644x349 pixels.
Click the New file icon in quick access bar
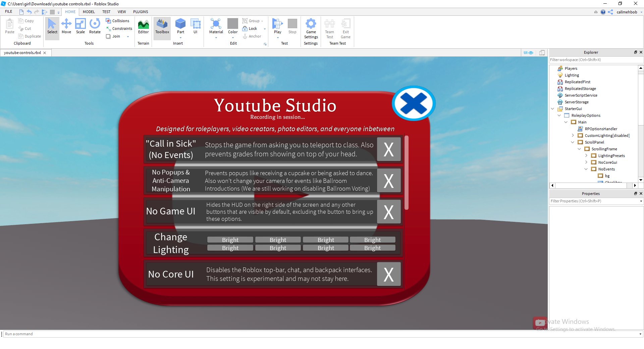[x=21, y=12]
